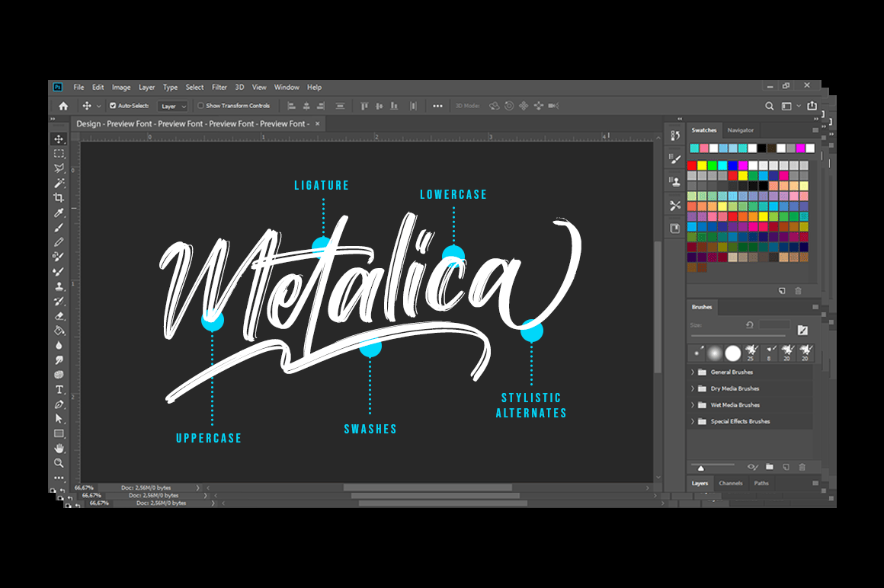
Task: Select the Pen tool
Action: pyautogui.click(x=59, y=404)
